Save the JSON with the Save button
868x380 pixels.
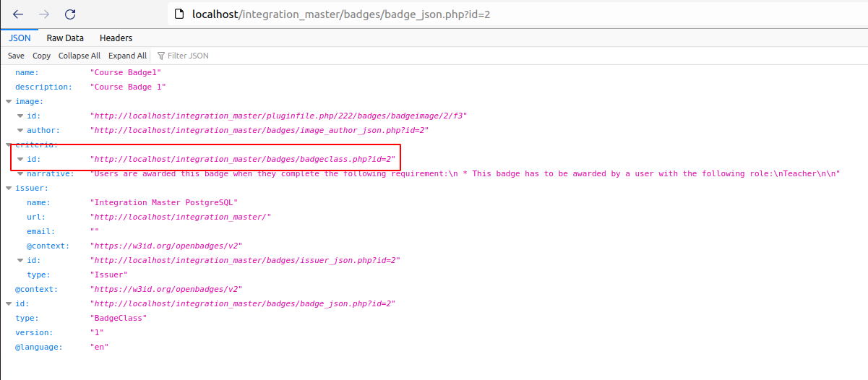click(x=16, y=56)
